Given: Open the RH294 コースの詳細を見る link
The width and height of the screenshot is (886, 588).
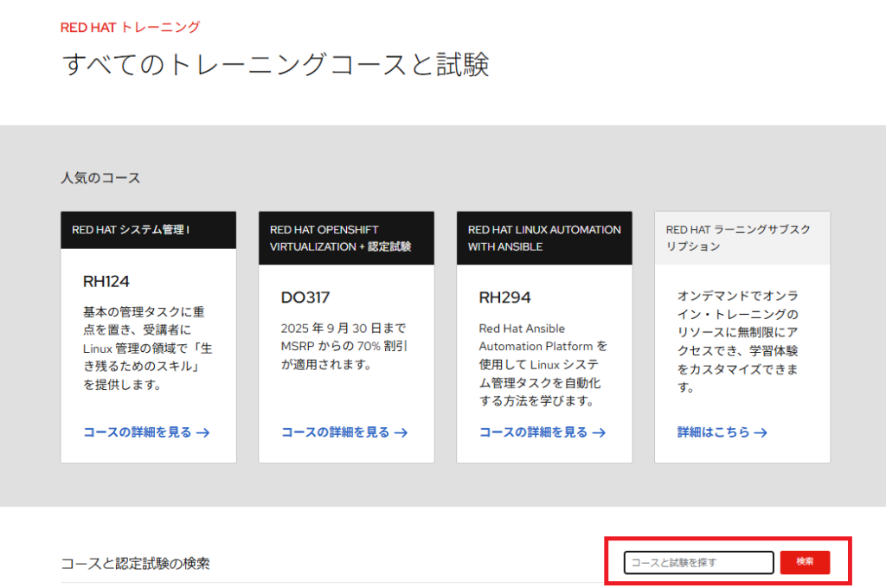Looking at the screenshot, I should coord(534,432).
